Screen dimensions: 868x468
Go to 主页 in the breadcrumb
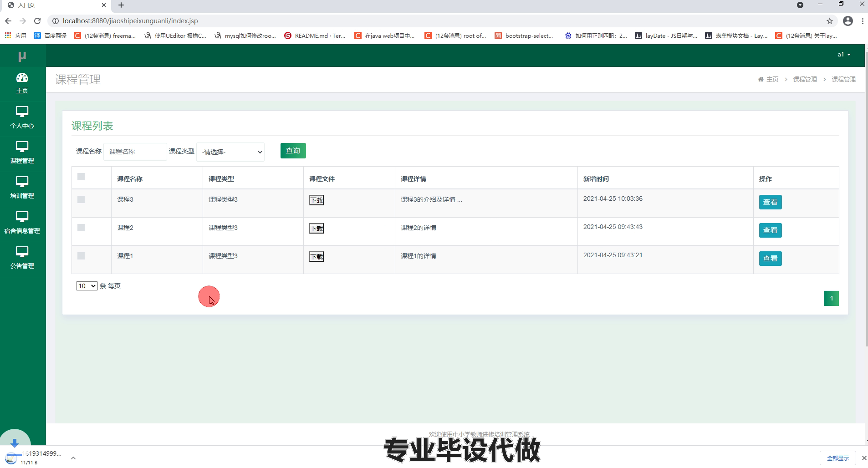[772, 79]
